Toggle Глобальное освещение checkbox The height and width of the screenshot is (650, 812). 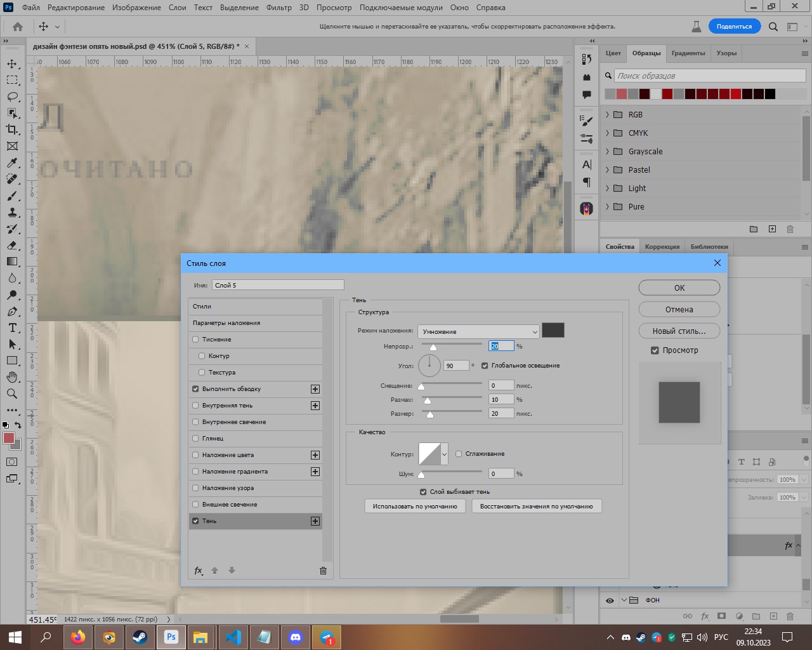(485, 366)
